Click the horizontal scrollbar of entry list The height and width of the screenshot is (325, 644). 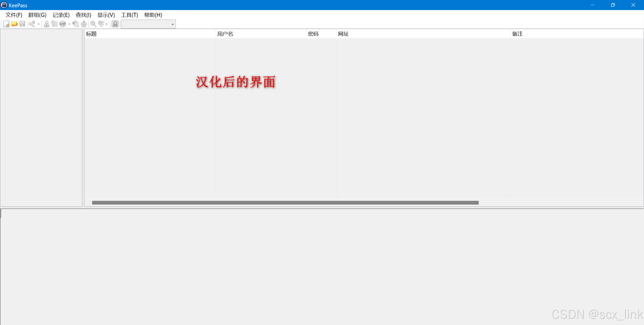point(285,203)
